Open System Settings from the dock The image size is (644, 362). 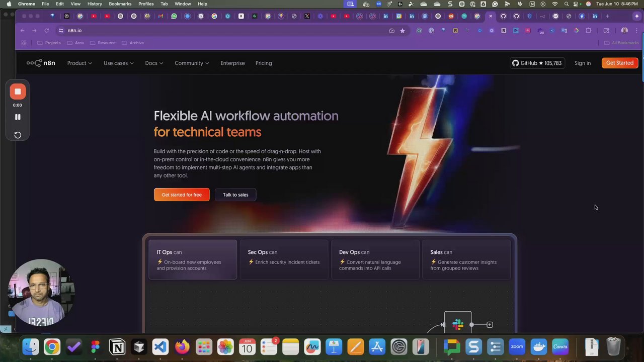click(x=399, y=346)
